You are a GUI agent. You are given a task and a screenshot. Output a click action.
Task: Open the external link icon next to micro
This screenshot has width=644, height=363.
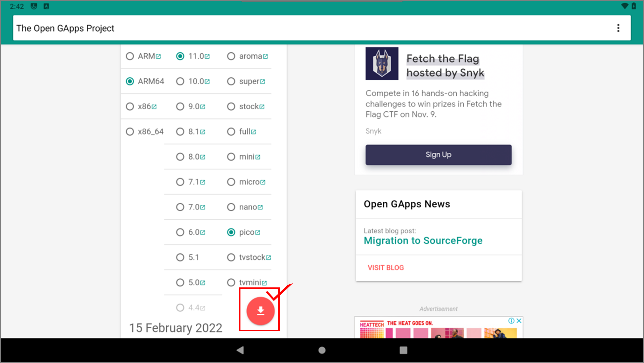click(263, 182)
